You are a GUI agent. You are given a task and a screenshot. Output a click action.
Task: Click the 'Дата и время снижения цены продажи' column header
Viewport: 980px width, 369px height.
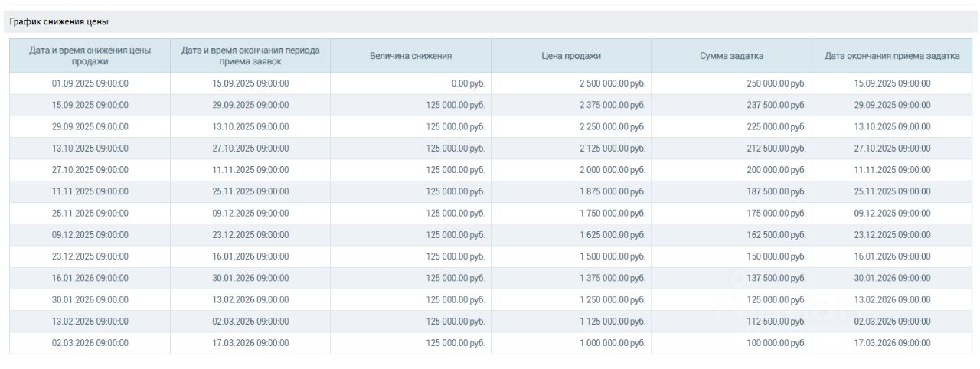[x=90, y=56]
